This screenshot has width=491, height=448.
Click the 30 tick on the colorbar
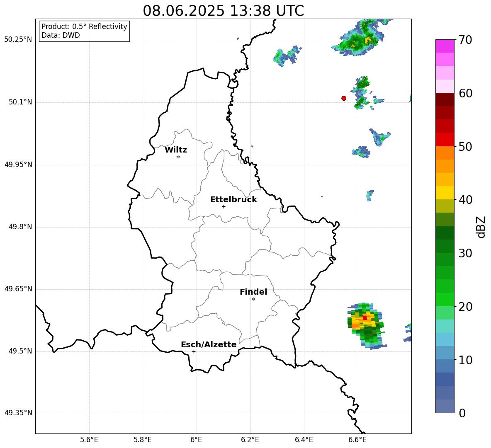click(x=465, y=253)
